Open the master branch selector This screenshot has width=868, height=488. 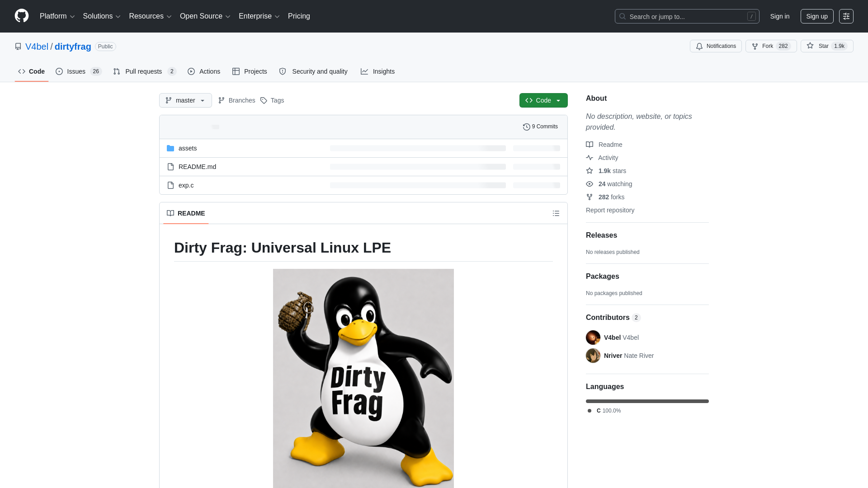[185, 100]
